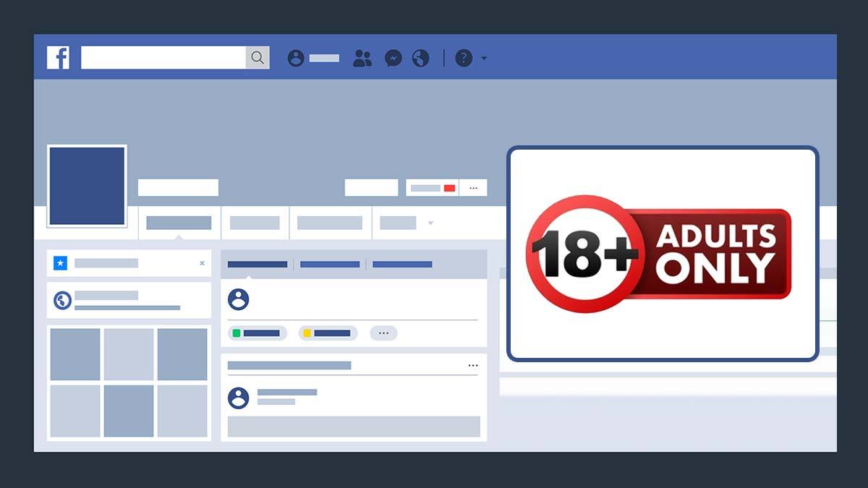Click the yellow-dot option in composer
This screenshot has width=868, height=488.
328,333
